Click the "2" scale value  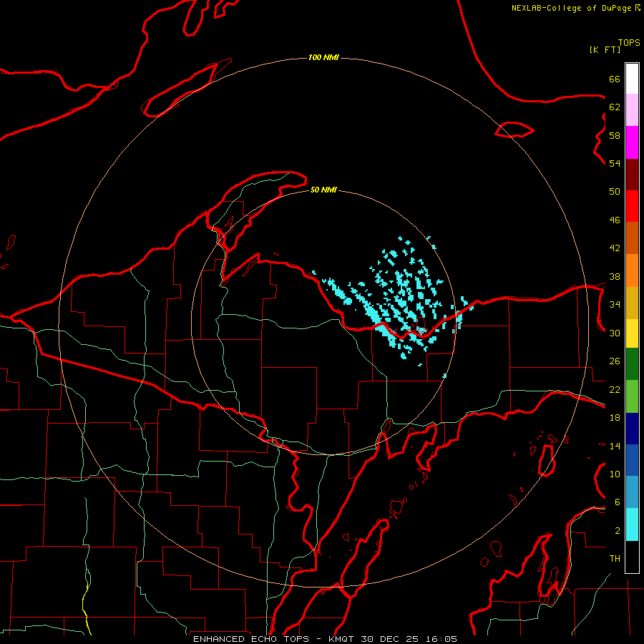click(x=618, y=531)
